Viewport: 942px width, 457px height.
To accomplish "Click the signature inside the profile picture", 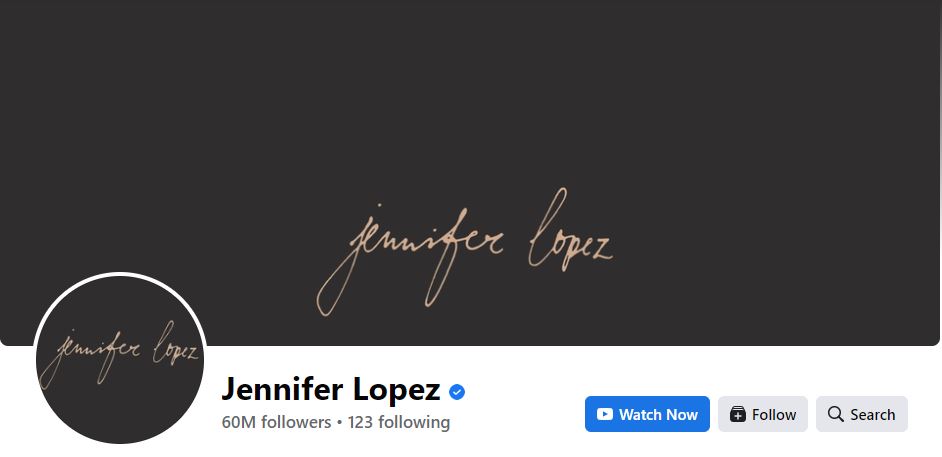I will (118, 354).
